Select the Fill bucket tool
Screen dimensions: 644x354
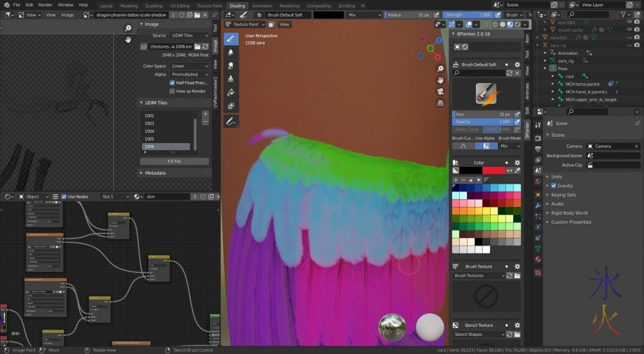click(x=231, y=92)
